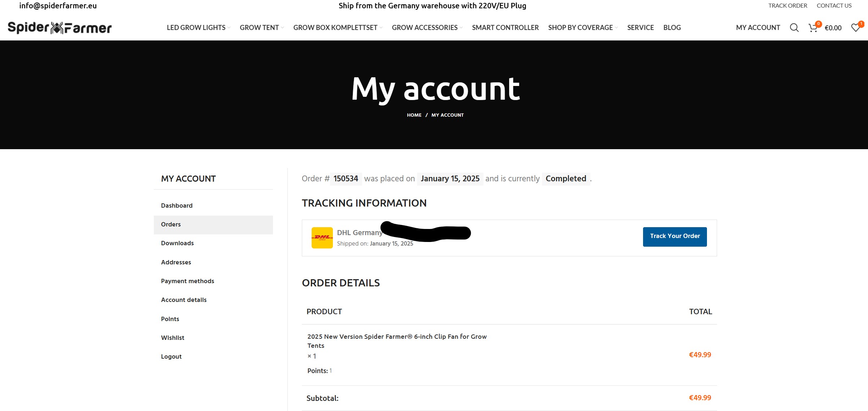Click the Spider Farmer logo
The width and height of the screenshot is (868, 411).
[60, 28]
